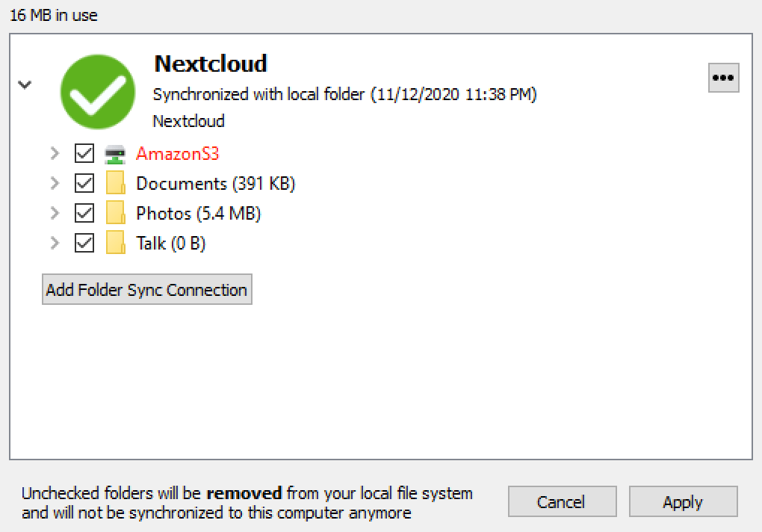This screenshot has width=762, height=532.
Task: Expand the Documents folder arrow
Action: click(x=55, y=183)
